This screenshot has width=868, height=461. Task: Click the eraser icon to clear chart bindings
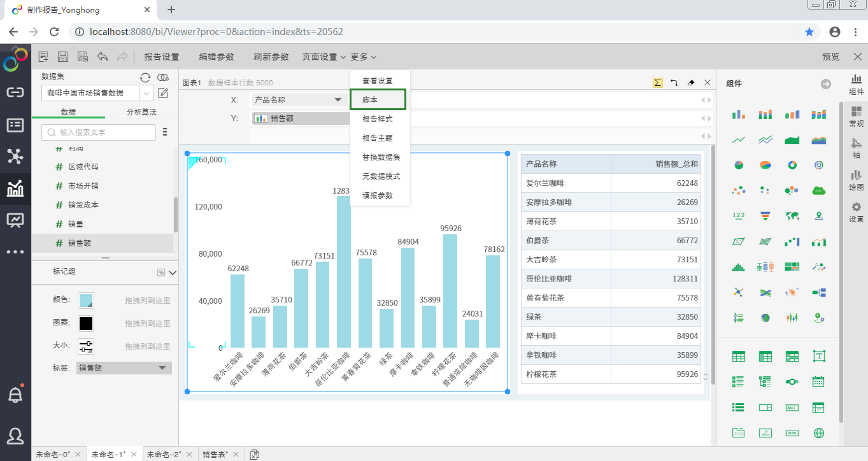tap(691, 83)
